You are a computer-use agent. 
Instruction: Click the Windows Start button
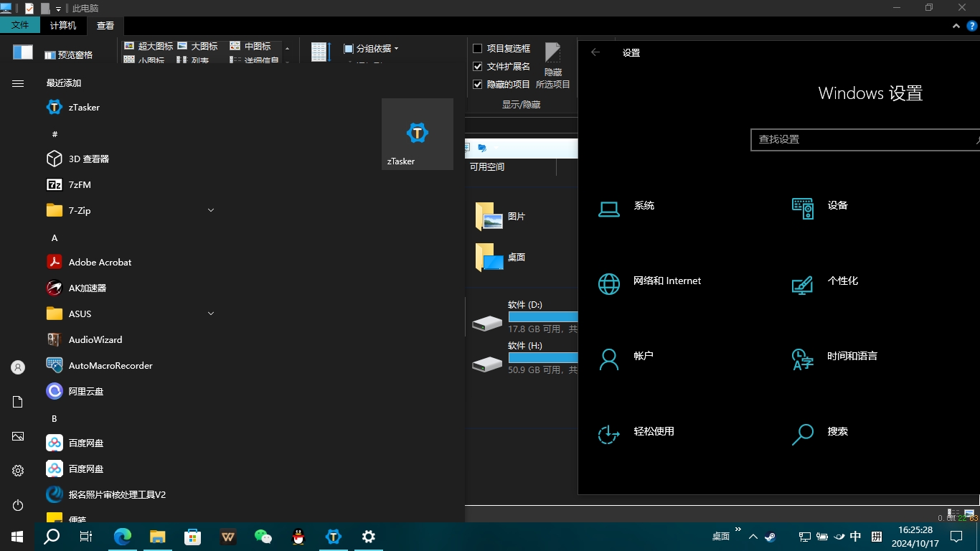tap(17, 536)
